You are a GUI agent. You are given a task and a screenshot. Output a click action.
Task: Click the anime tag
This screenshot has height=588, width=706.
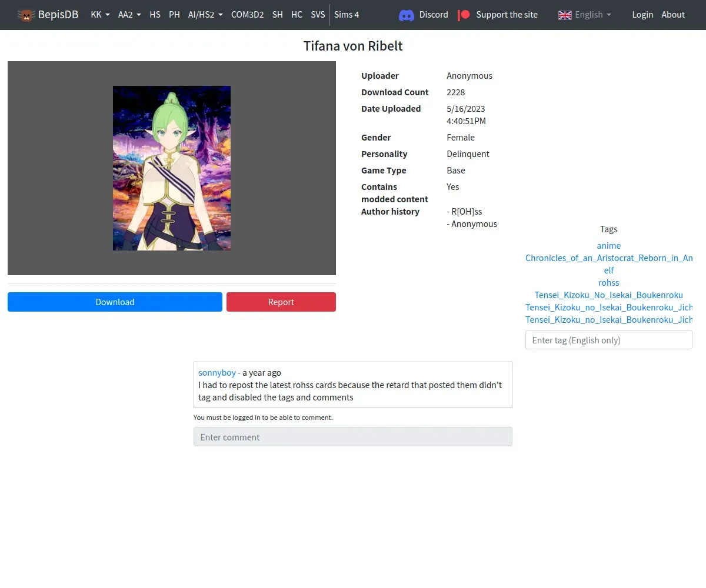pos(609,246)
